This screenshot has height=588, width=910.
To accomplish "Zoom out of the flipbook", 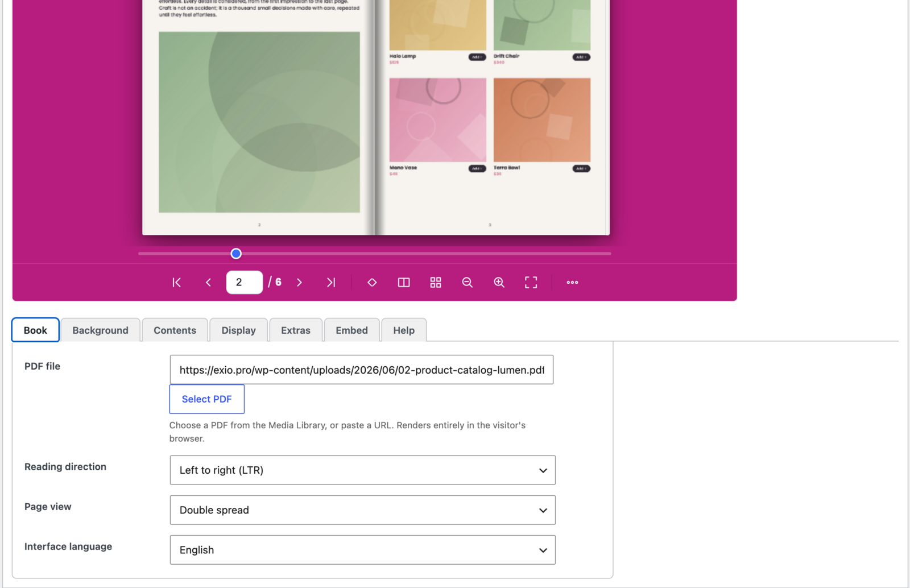I will coord(468,282).
